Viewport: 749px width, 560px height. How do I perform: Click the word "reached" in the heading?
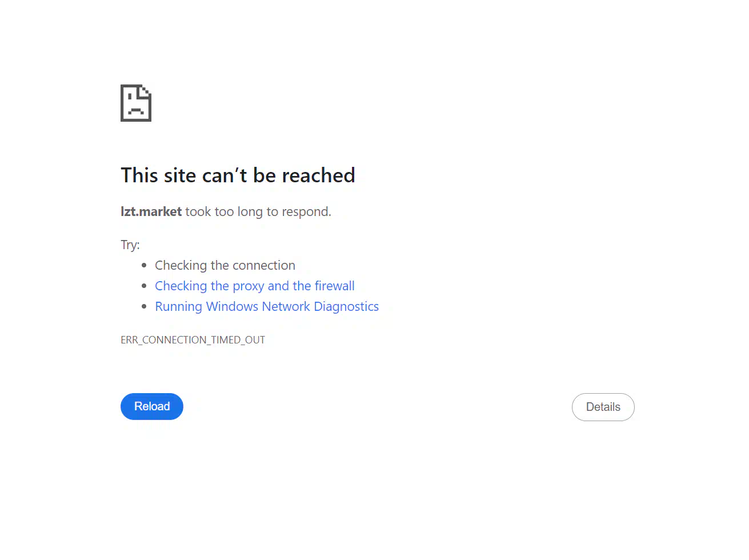(x=318, y=175)
